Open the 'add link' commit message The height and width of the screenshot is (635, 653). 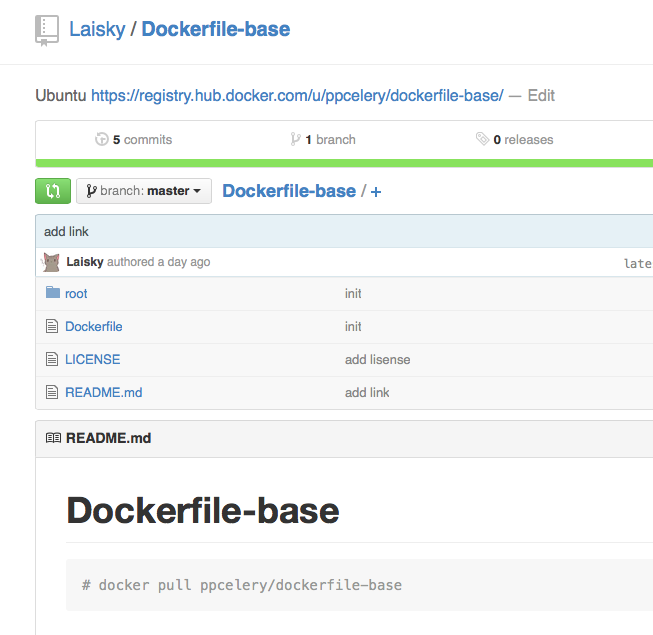[66, 231]
